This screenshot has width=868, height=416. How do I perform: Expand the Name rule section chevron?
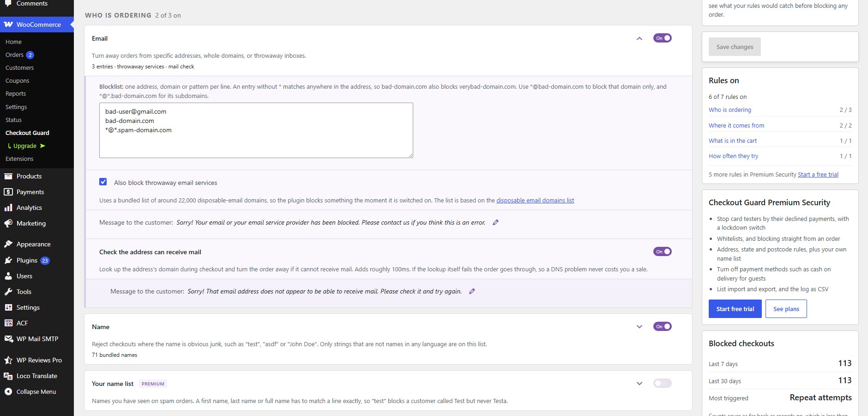[x=639, y=327]
